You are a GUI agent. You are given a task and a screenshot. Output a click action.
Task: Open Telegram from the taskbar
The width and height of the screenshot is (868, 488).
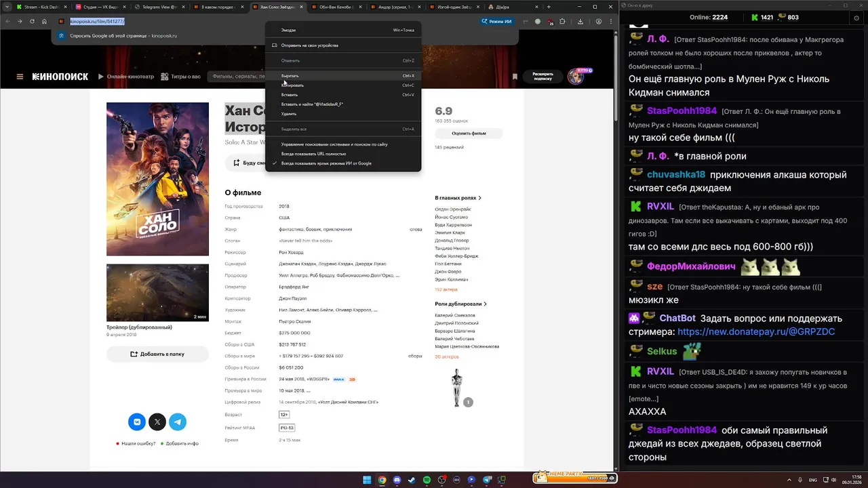click(486, 480)
